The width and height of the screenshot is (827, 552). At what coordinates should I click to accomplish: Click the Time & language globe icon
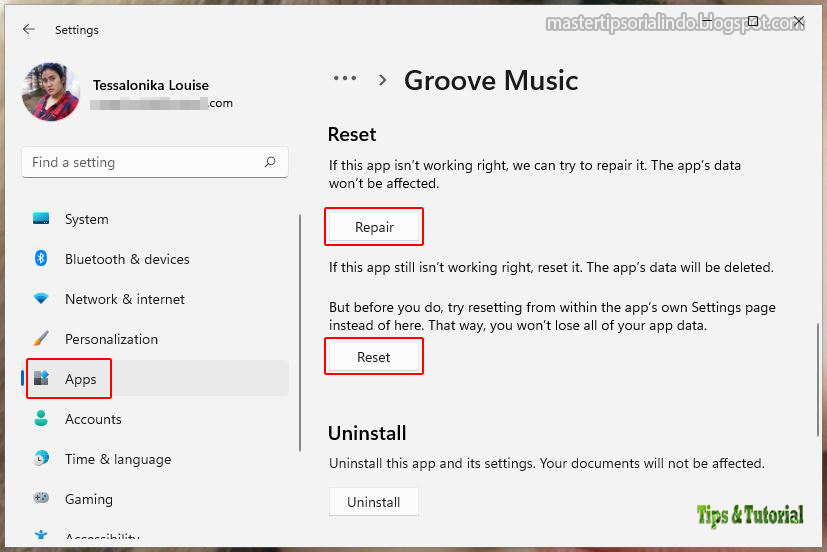click(x=41, y=458)
